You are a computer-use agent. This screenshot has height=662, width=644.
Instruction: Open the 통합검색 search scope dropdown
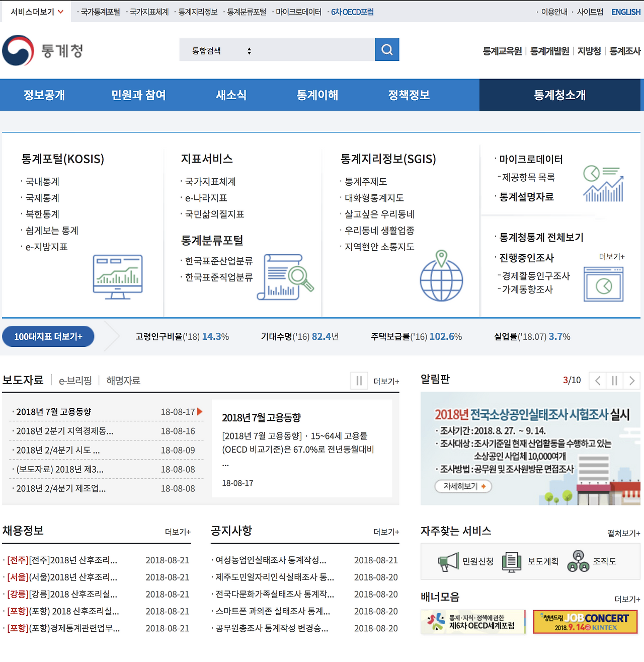pyautogui.click(x=219, y=50)
